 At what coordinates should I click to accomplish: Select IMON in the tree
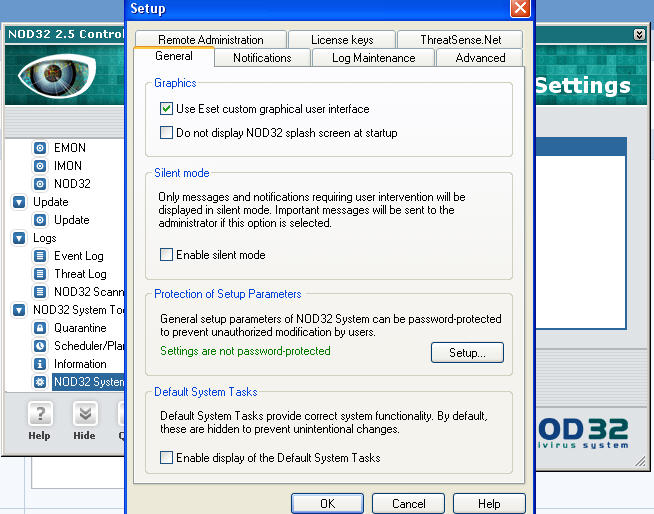[68, 166]
